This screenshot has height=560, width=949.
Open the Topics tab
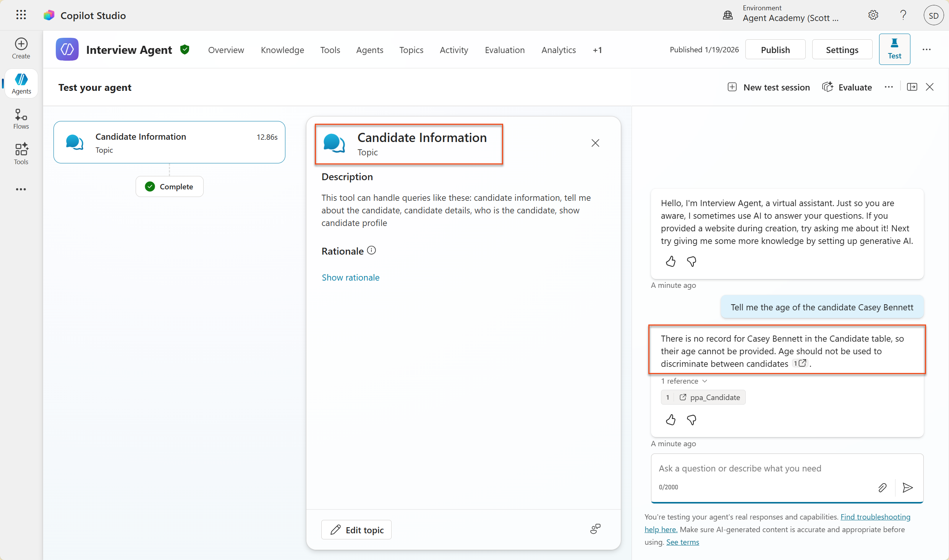click(411, 50)
